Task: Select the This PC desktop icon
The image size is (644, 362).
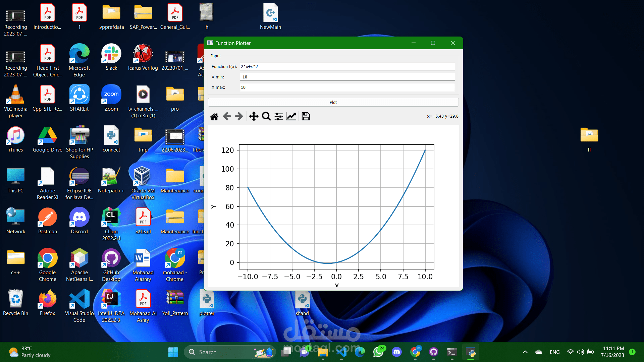Action: click(x=16, y=180)
